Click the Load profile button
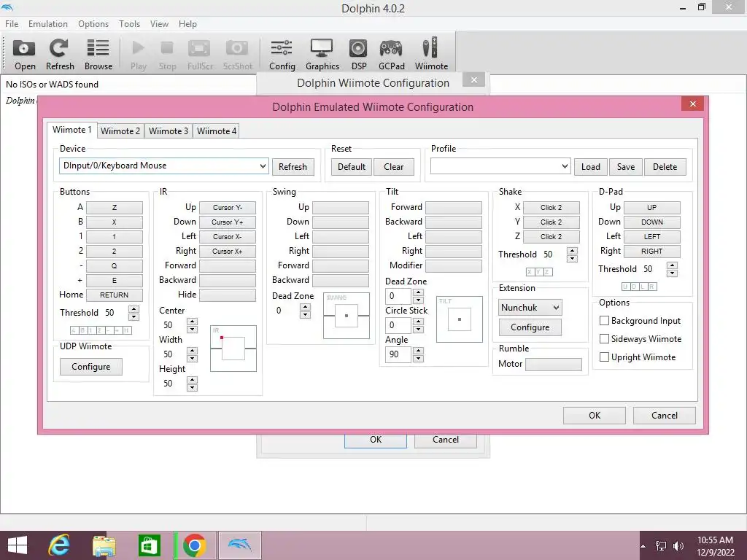The width and height of the screenshot is (747, 560). pyautogui.click(x=590, y=167)
